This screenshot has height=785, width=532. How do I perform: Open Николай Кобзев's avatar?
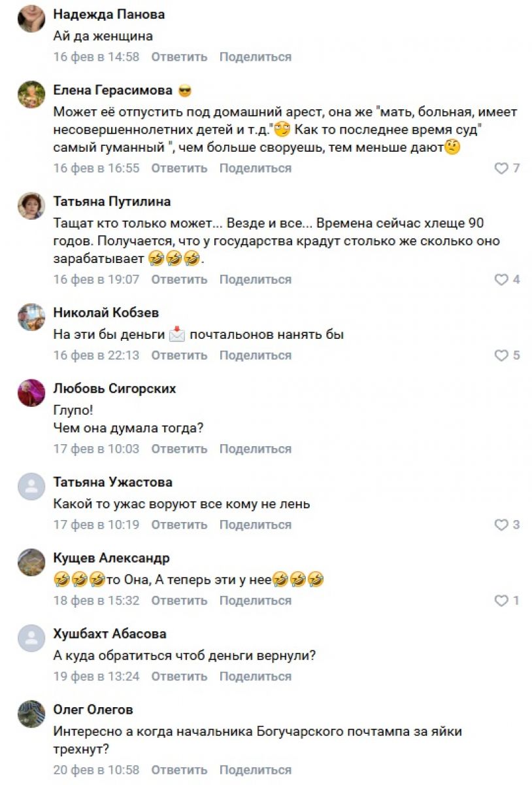pos(31,317)
